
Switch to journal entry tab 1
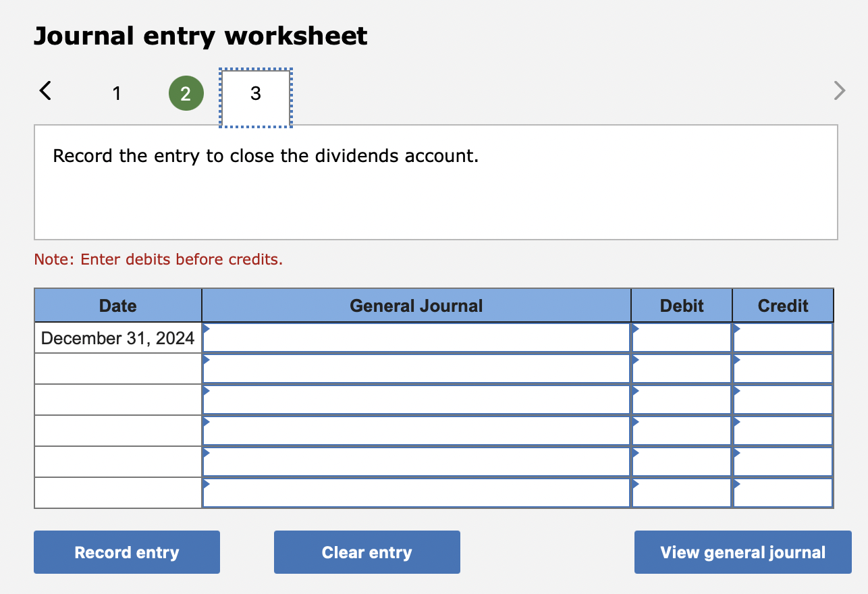pos(117,93)
